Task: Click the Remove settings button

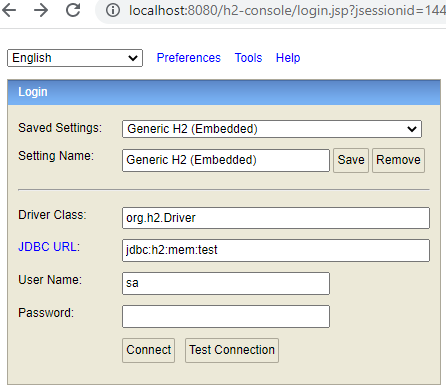Action: point(398,160)
